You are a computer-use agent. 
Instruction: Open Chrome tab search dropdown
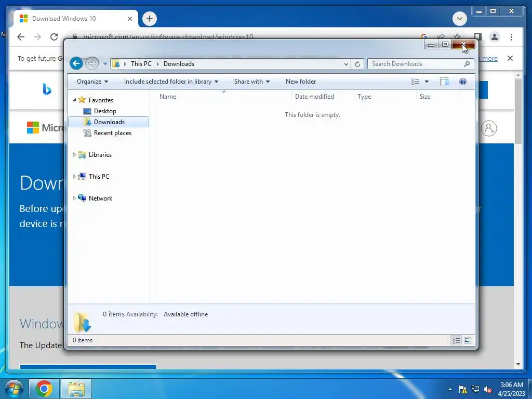(x=459, y=19)
